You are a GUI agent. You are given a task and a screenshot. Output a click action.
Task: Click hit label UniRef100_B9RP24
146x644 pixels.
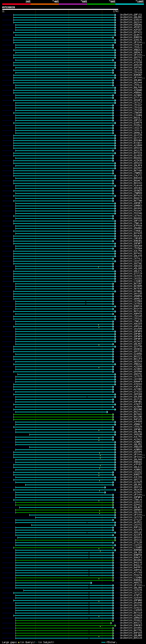(x=131, y=306)
